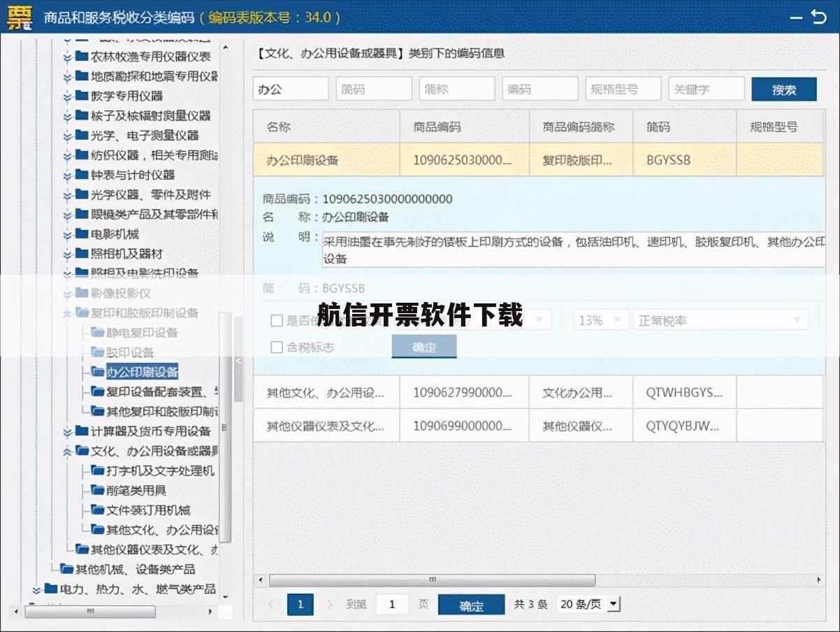Screen dimensions: 840x632
Task: Click folder icon beside 照相机及器材
Action: tap(82, 253)
